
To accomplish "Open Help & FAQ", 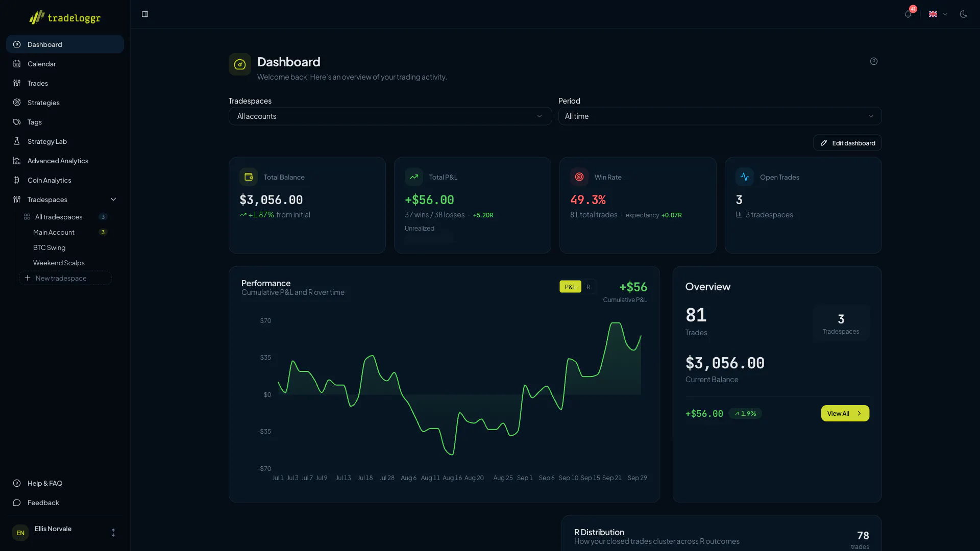I will point(65,483).
